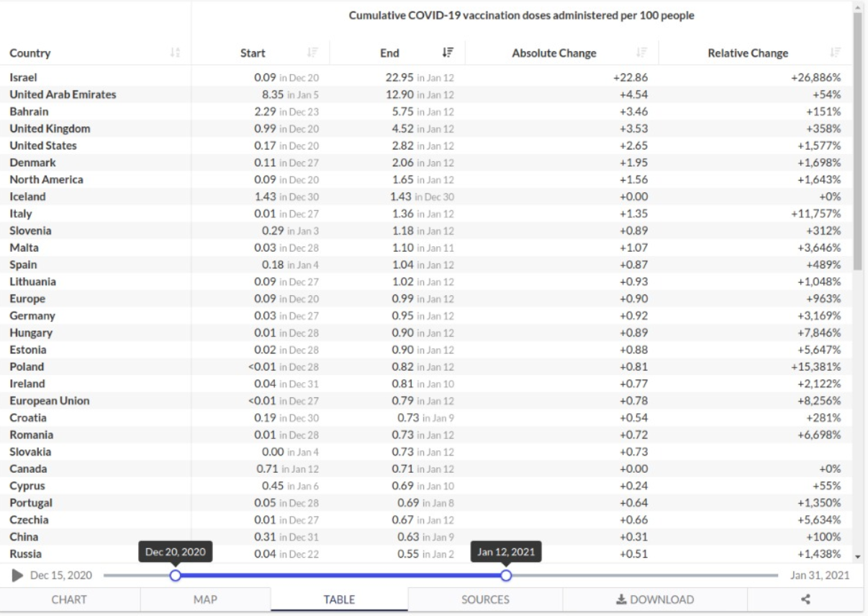Screen dimensions: 868x616
Task: Click the scrollbar down arrow
Action: [x=856, y=556]
